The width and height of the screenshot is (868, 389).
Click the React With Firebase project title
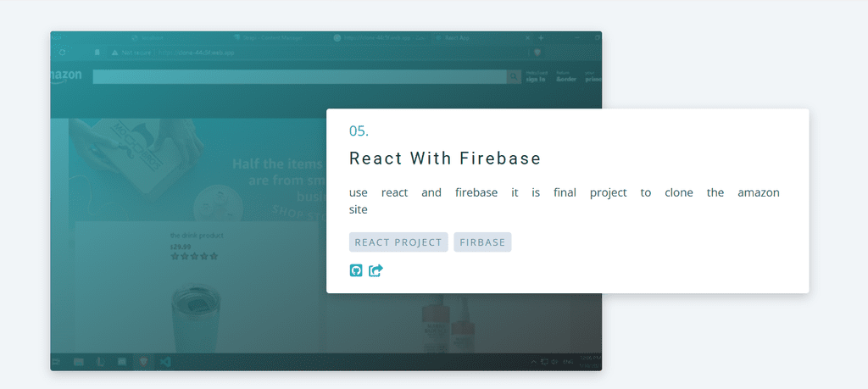point(445,158)
